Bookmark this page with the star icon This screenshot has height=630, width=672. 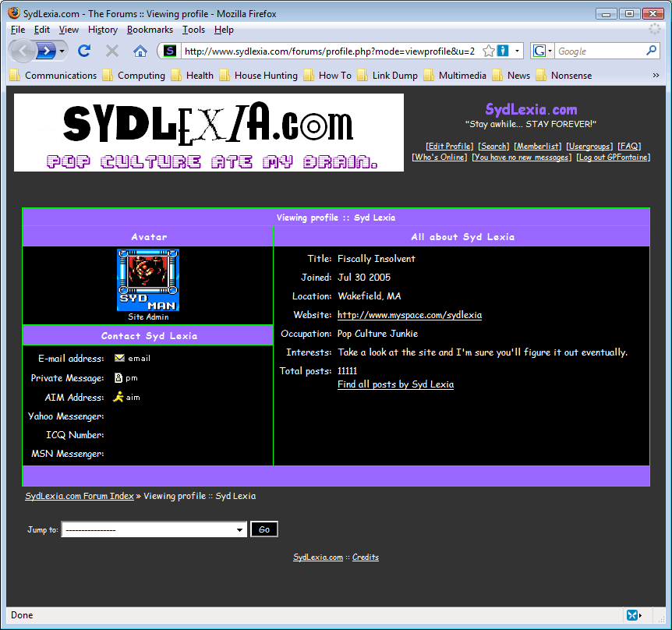point(488,51)
